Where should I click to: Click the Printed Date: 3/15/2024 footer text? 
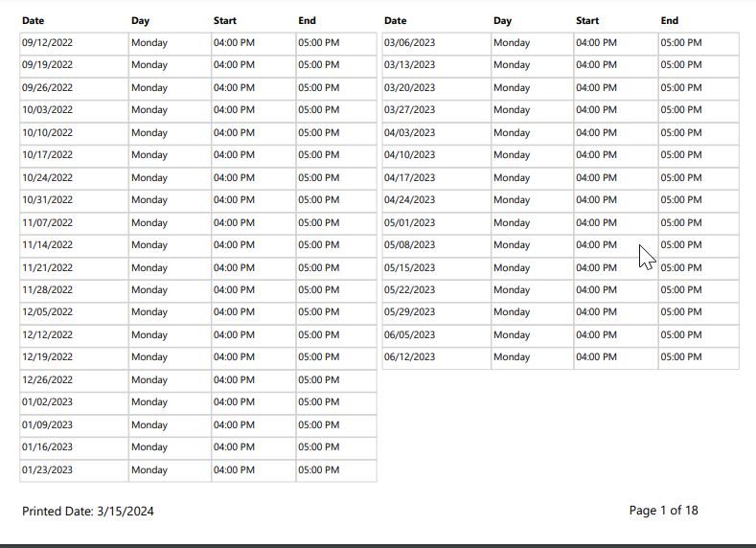88,512
